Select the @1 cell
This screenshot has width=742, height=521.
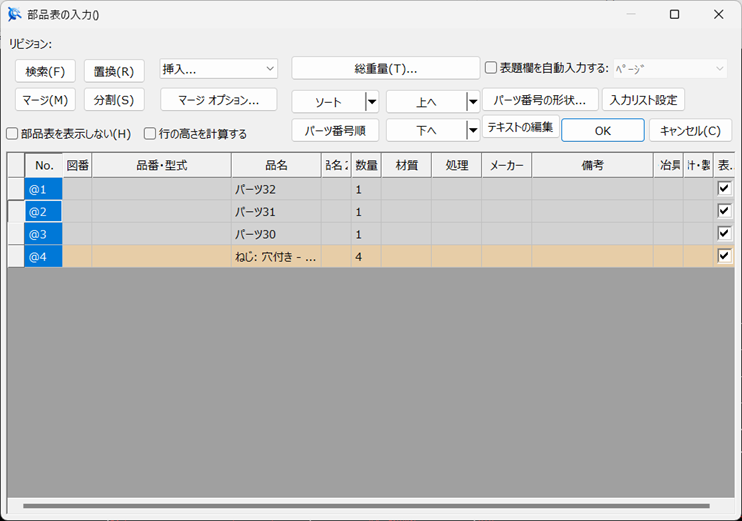tap(44, 189)
